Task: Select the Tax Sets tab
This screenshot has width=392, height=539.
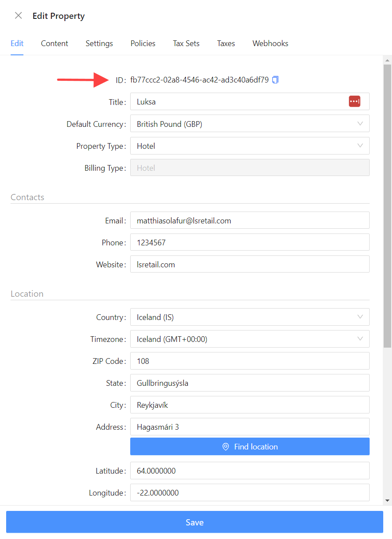Action: coord(186,43)
